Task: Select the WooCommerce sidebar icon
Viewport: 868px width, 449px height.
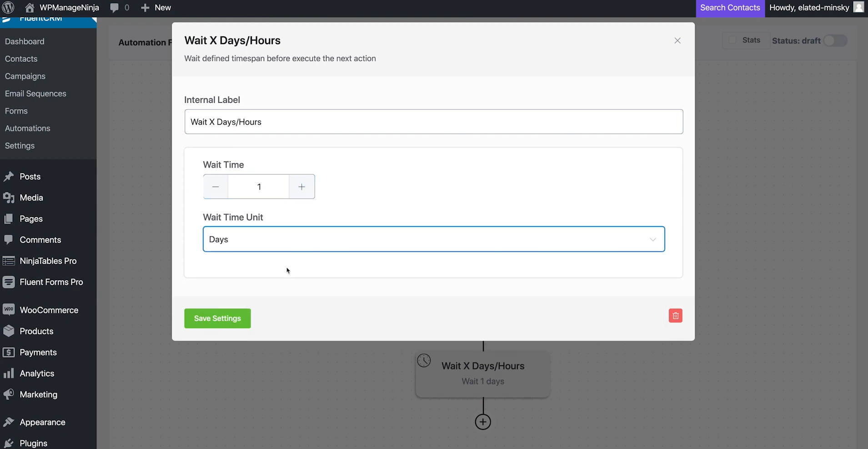Action: 9,310
